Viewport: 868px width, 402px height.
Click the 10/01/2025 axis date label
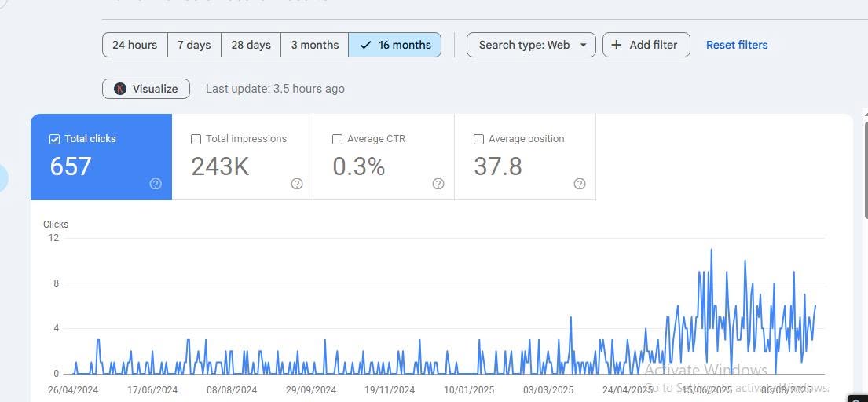469,390
